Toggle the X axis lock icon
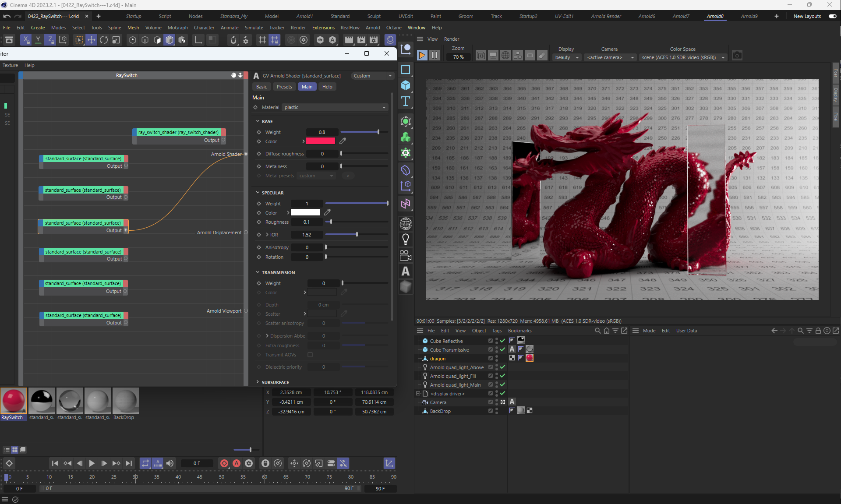Viewport: 841px width, 504px height. point(26,40)
